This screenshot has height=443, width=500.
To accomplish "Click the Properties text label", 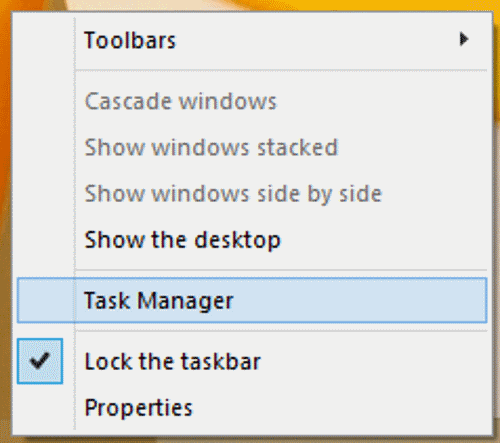I will pyautogui.click(x=138, y=408).
